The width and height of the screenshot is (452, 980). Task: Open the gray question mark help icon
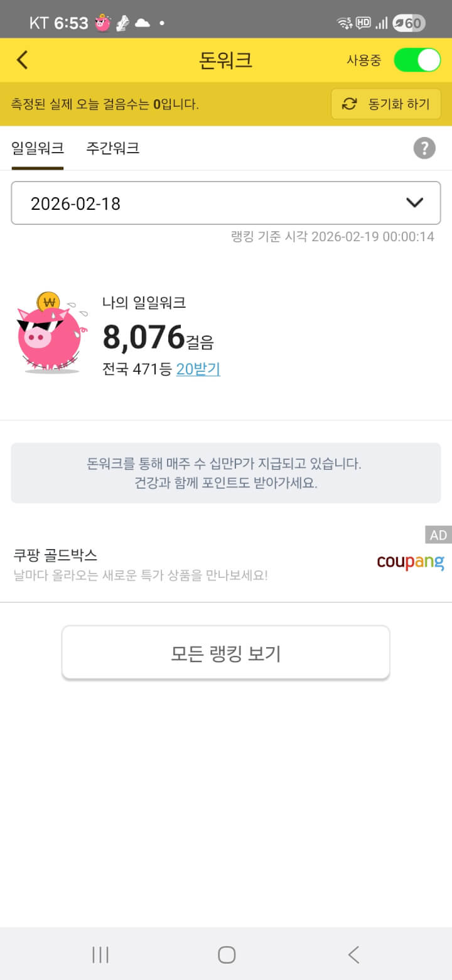pyautogui.click(x=424, y=148)
